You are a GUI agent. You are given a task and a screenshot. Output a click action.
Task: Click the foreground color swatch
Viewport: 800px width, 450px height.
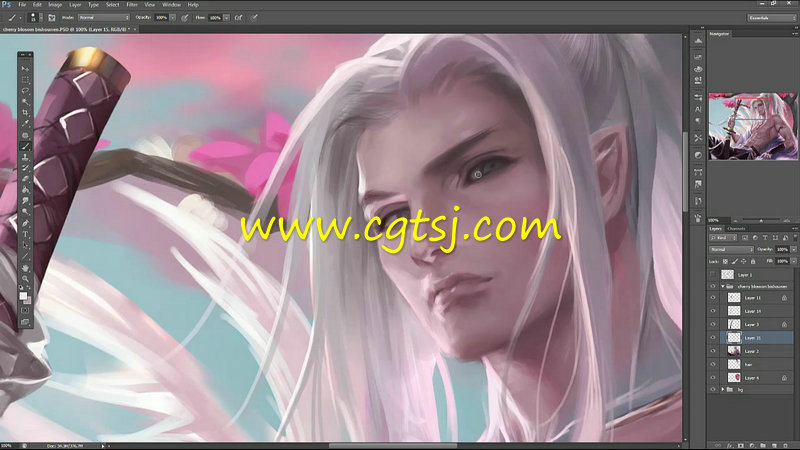(23, 296)
